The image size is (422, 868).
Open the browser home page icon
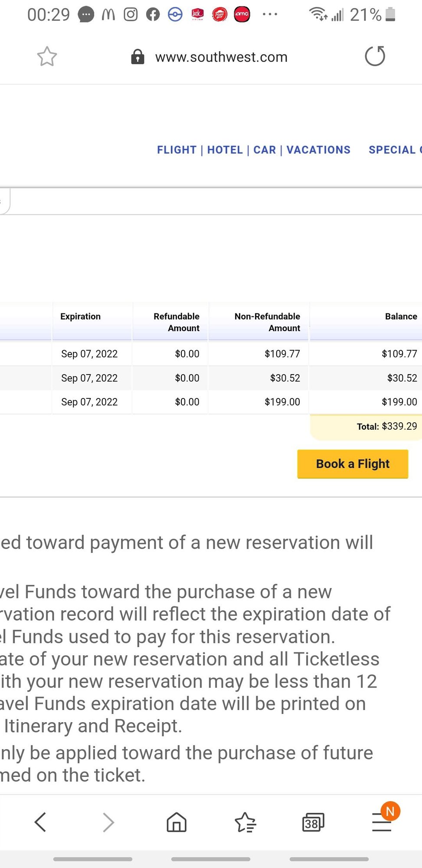pos(177,822)
